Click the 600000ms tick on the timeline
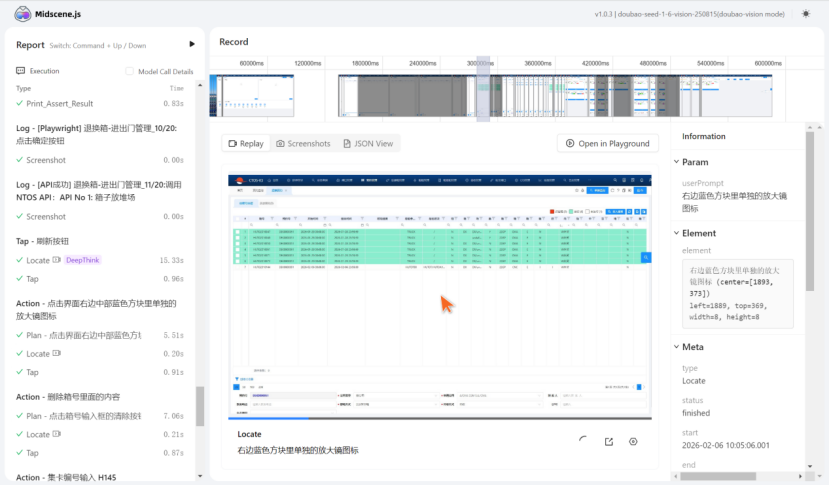The height and width of the screenshot is (485, 830). pyautogui.click(x=768, y=63)
